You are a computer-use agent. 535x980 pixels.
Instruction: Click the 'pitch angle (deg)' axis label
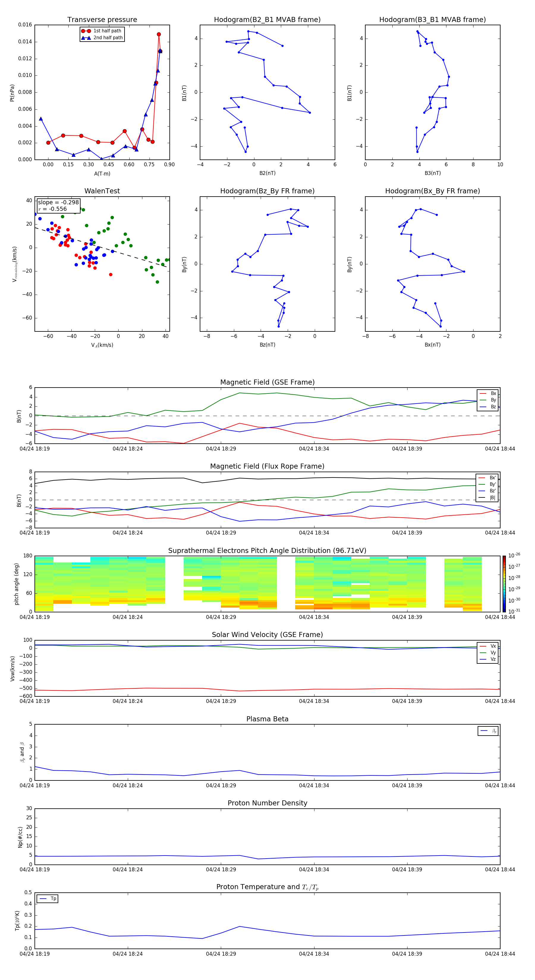(16, 584)
